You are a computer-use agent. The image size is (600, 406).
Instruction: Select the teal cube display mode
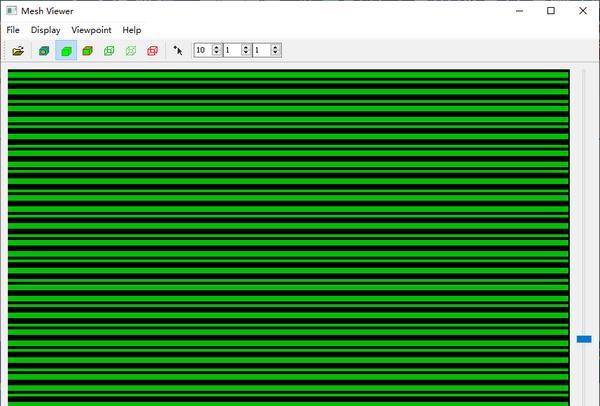pyautogui.click(x=44, y=51)
